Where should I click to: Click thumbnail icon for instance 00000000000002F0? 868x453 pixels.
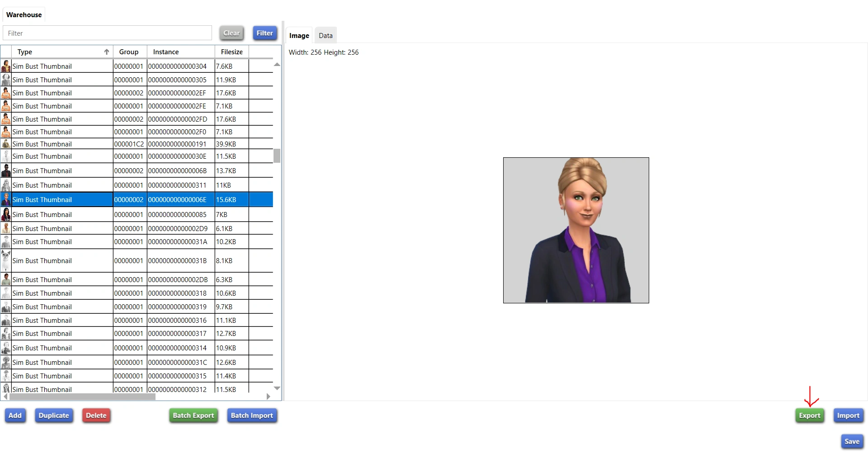(x=6, y=132)
